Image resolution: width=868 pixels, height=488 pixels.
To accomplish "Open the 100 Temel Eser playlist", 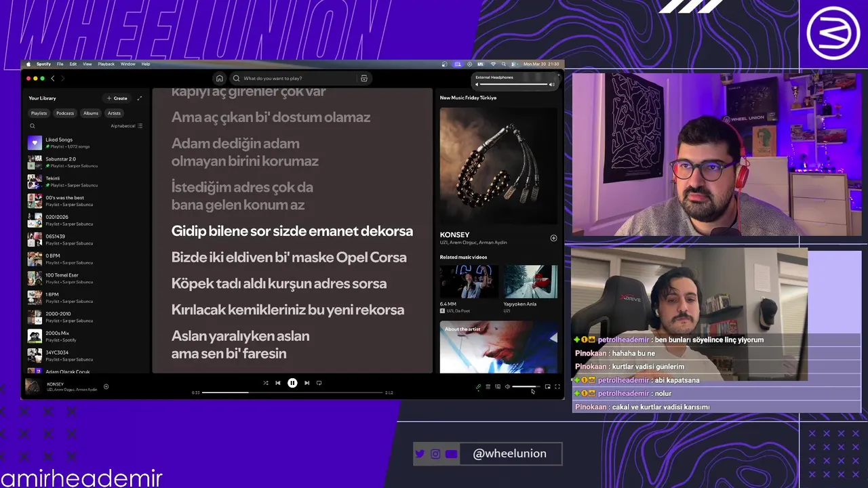I will (x=86, y=279).
